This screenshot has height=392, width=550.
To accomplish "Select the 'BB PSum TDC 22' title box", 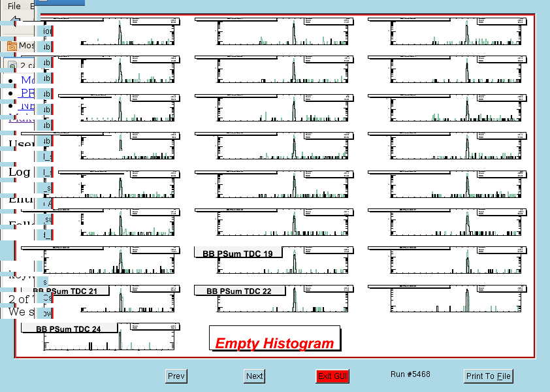I will tap(239, 291).
